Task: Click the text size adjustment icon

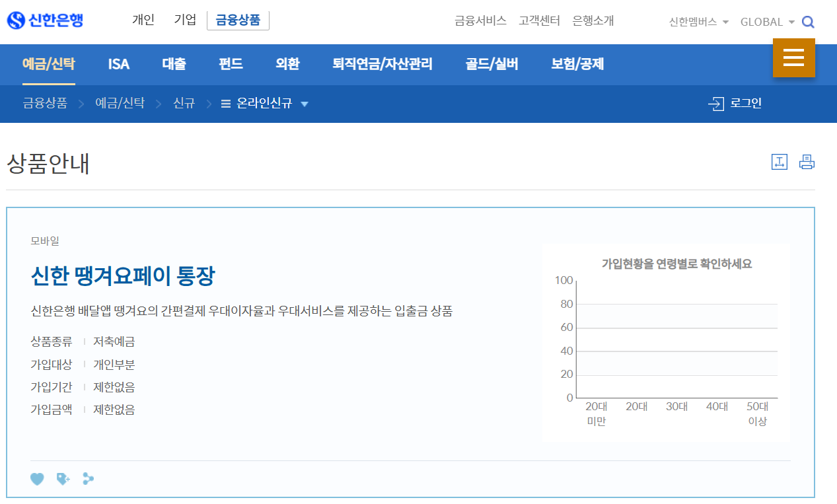Action: click(780, 162)
